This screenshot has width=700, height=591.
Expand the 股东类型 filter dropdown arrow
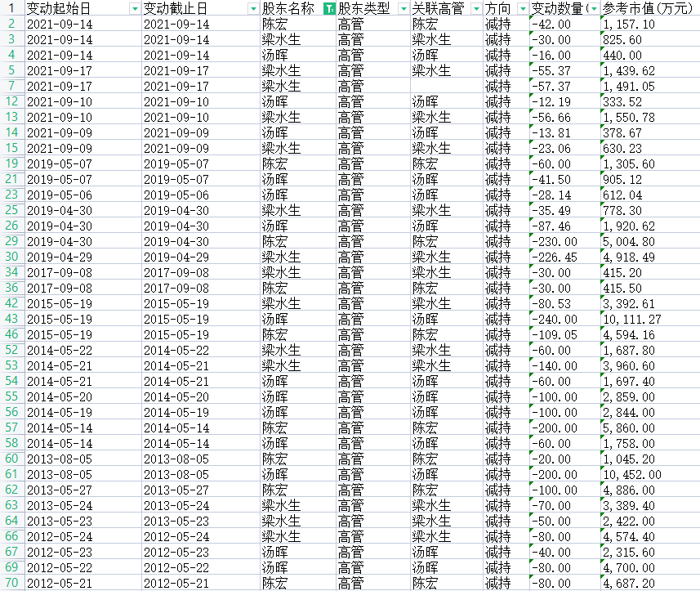pos(403,8)
